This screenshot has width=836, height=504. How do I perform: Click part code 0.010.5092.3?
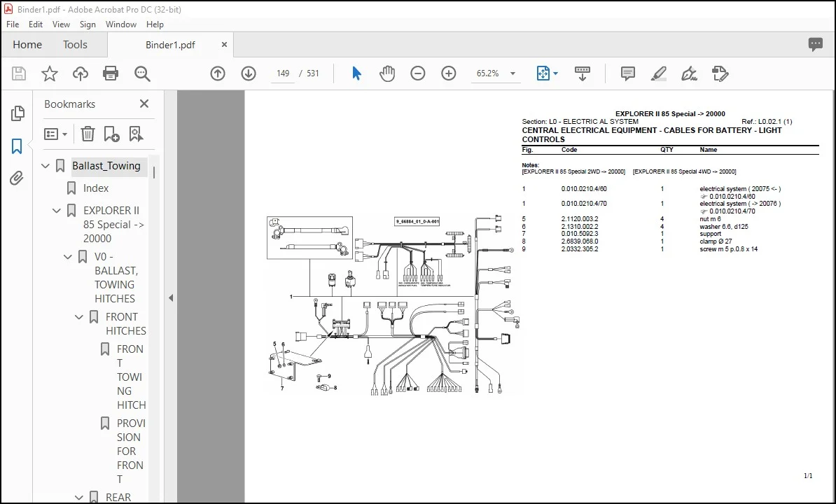(580, 234)
